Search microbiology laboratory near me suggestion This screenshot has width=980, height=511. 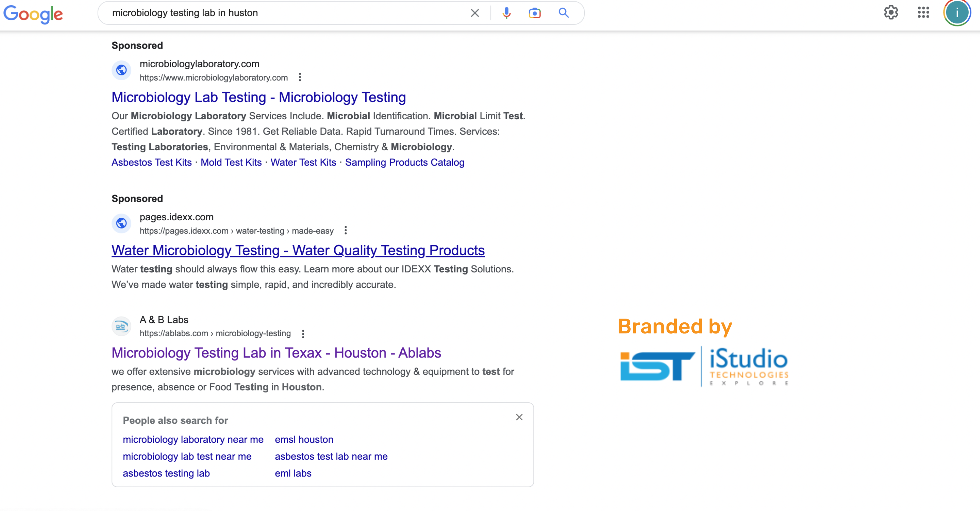[193, 440]
